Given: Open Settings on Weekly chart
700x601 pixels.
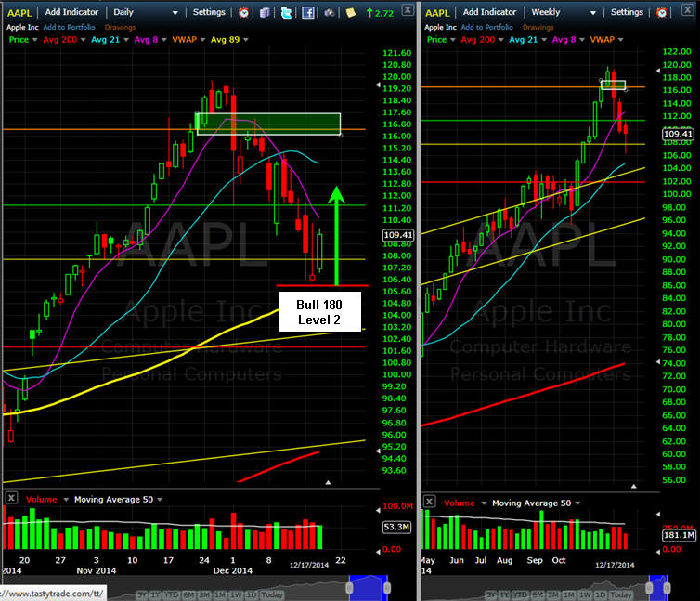Looking at the screenshot, I should [x=627, y=12].
